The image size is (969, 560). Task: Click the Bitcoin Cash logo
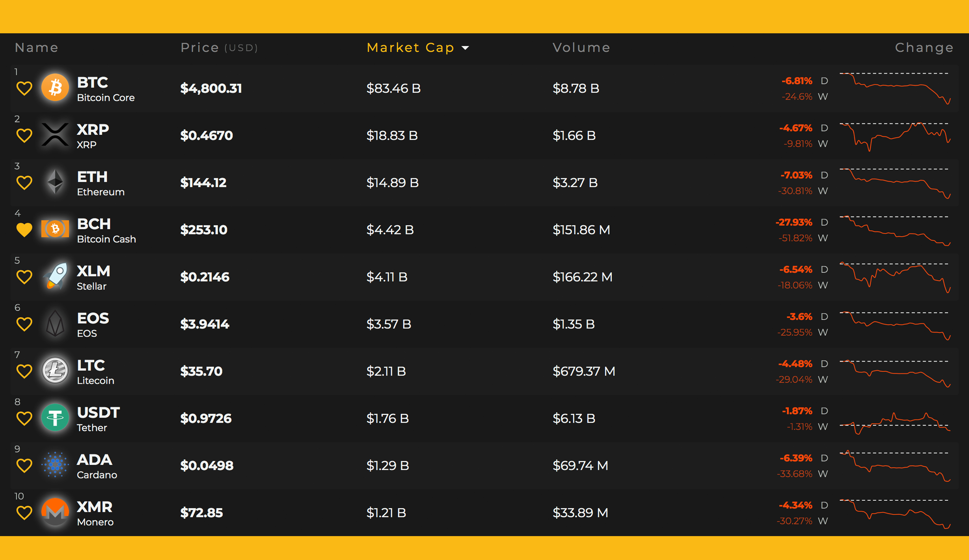tap(55, 229)
